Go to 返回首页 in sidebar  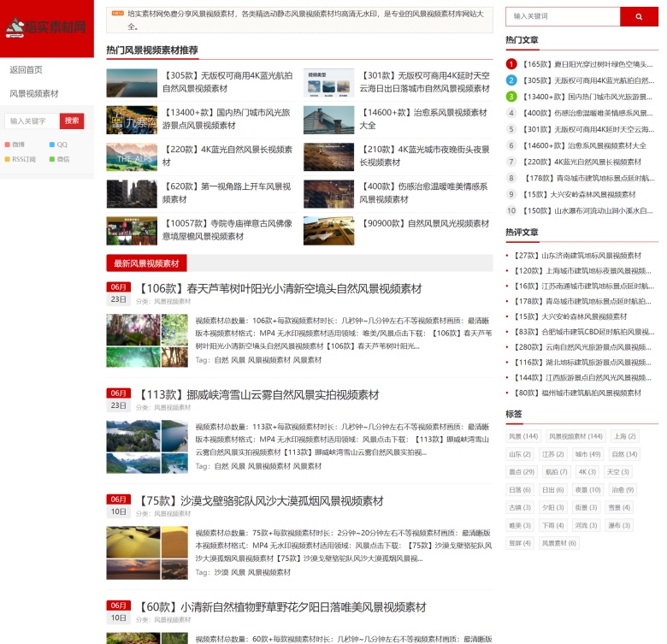point(26,70)
